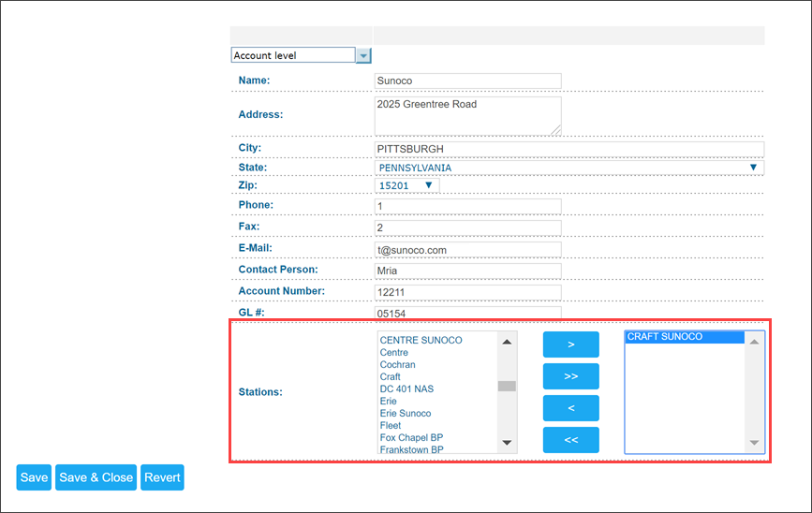Click the assigned stations scroll up arrow
This screenshot has height=513, width=812.
tap(754, 342)
